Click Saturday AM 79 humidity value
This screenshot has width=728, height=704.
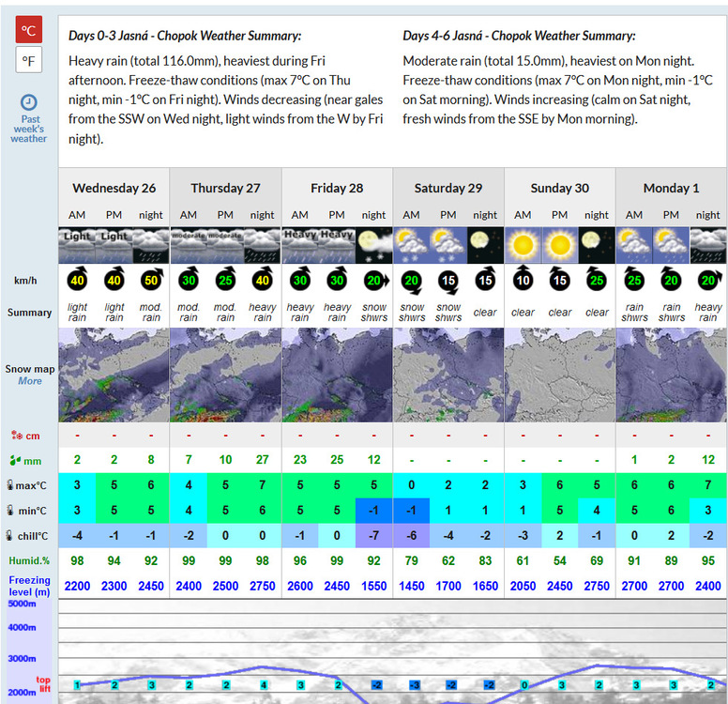tap(411, 561)
